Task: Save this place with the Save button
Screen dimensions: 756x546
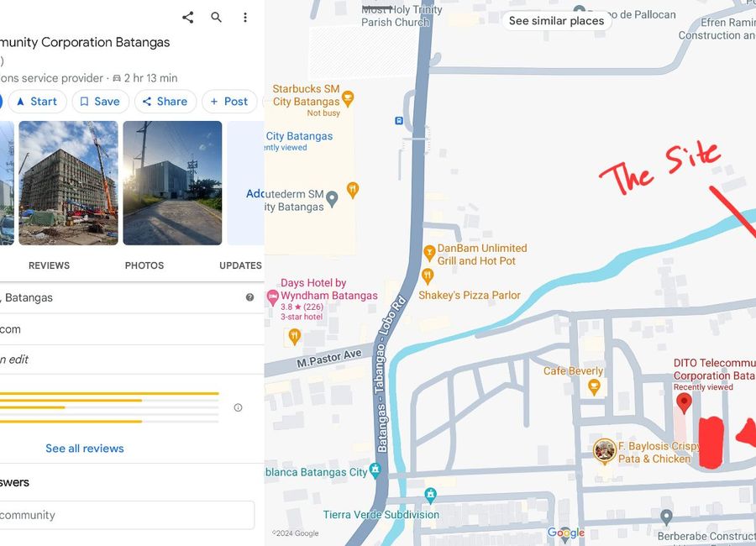Action: (x=100, y=102)
